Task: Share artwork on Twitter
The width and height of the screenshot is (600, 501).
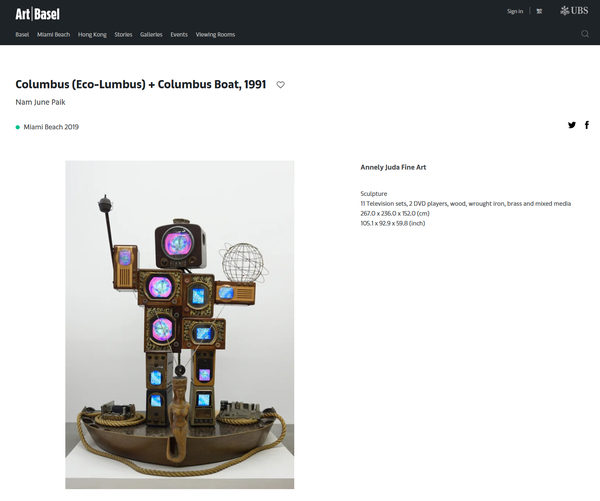Action: pos(572,125)
